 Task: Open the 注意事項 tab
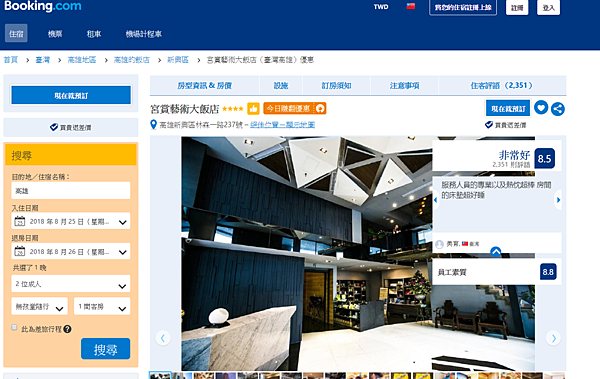[404, 85]
